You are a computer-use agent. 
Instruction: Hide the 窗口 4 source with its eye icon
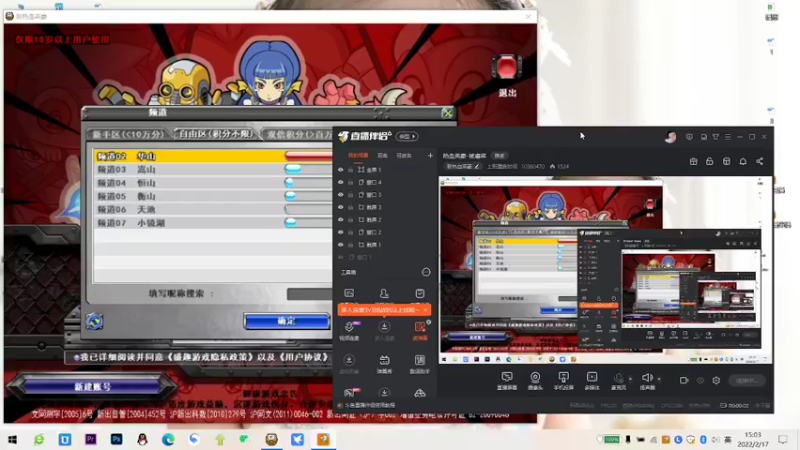click(341, 182)
